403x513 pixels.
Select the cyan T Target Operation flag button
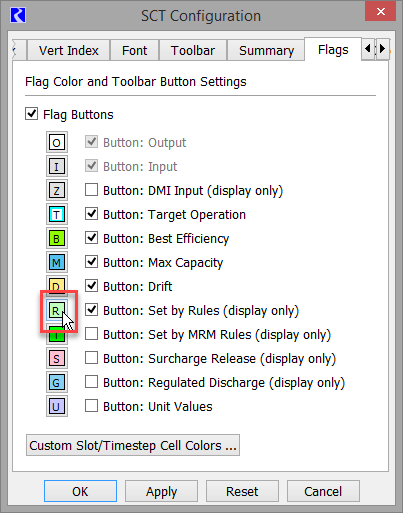tap(57, 214)
